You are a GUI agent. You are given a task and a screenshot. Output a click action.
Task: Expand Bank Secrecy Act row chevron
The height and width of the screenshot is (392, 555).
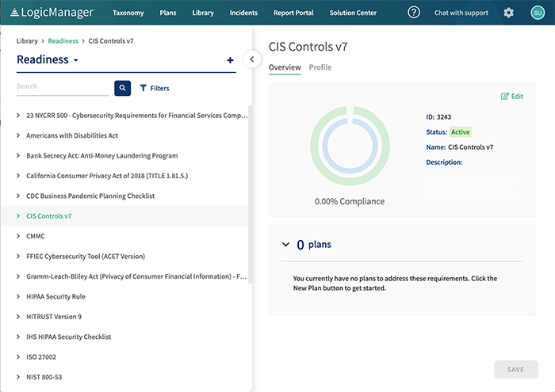click(x=18, y=155)
